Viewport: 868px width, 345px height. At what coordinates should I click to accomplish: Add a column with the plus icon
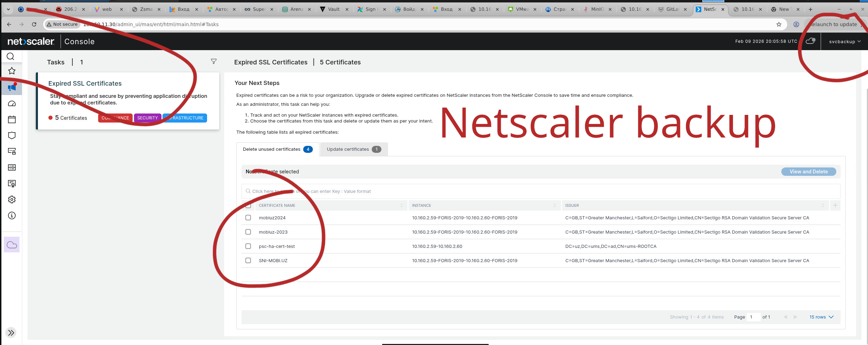tap(835, 205)
